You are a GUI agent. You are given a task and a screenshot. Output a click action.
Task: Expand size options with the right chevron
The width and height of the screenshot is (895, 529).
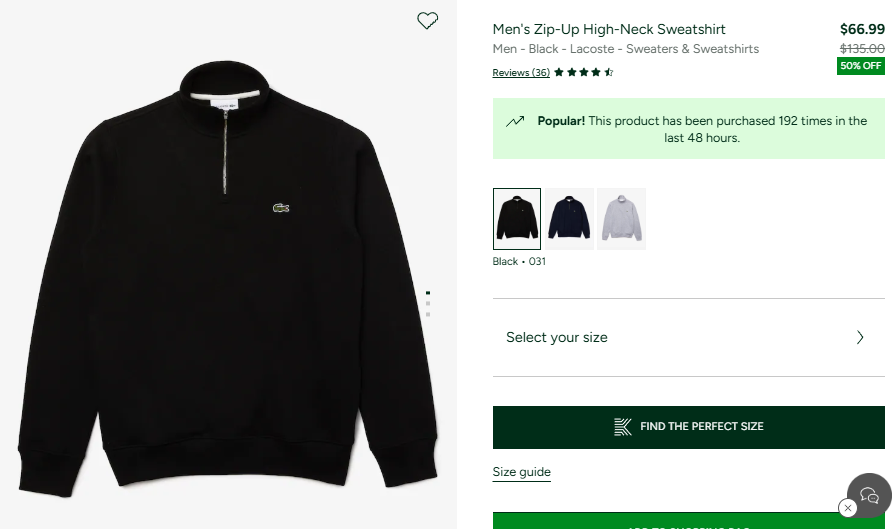860,337
